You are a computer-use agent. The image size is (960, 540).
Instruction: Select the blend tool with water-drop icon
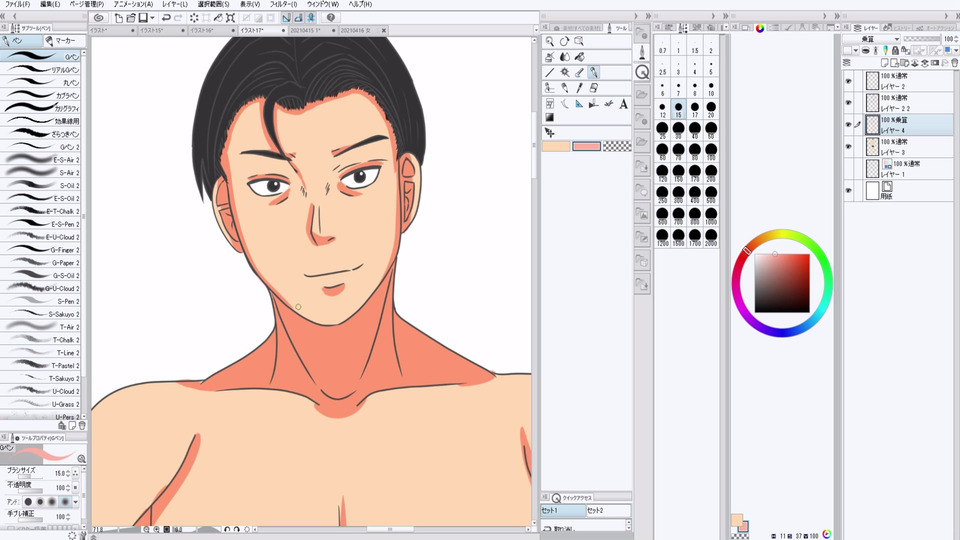[564, 57]
